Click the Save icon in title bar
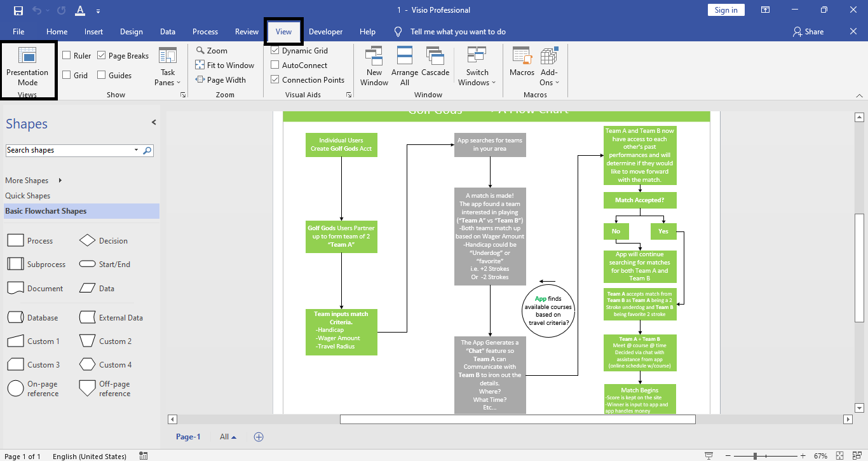Image resolution: width=868 pixels, height=461 pixels. click(x=18, y=10)
